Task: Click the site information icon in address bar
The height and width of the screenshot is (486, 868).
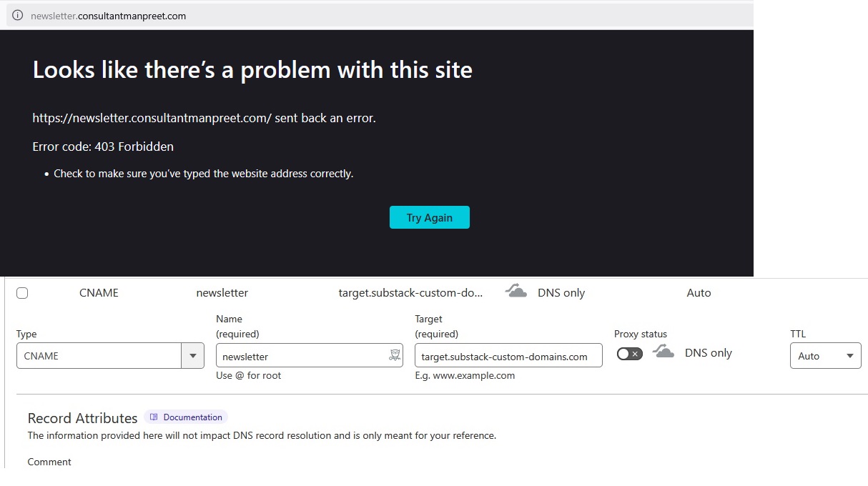Action: tap(18, 16)
